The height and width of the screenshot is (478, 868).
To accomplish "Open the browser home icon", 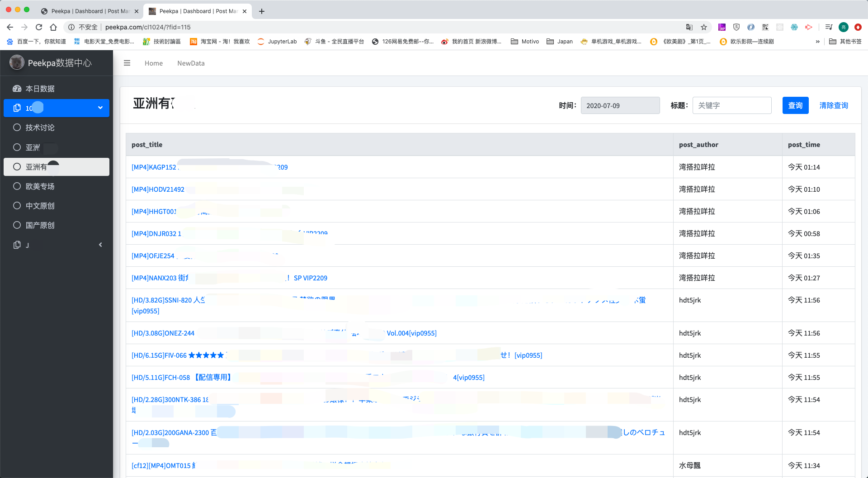I will (53, 27).
